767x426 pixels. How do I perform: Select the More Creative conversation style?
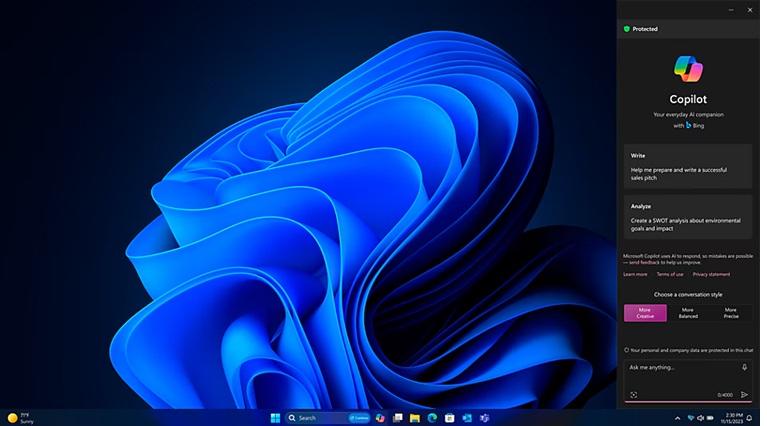(645, 313)
